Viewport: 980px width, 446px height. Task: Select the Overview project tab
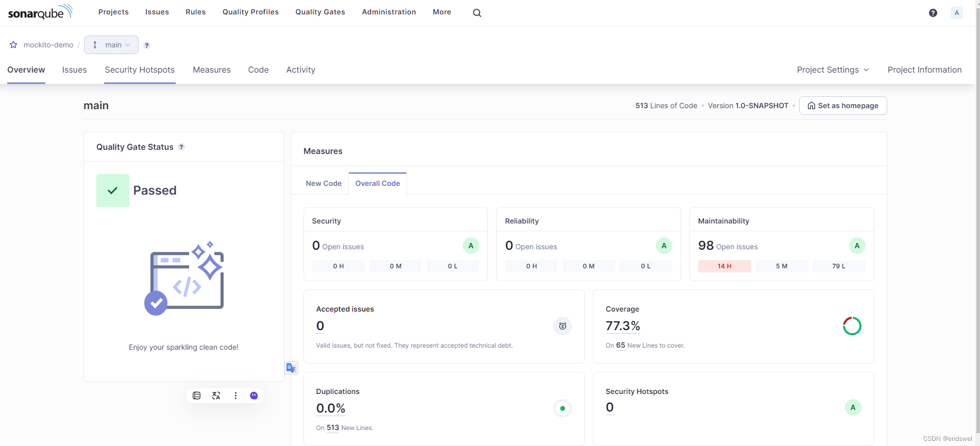click(26, 70)
